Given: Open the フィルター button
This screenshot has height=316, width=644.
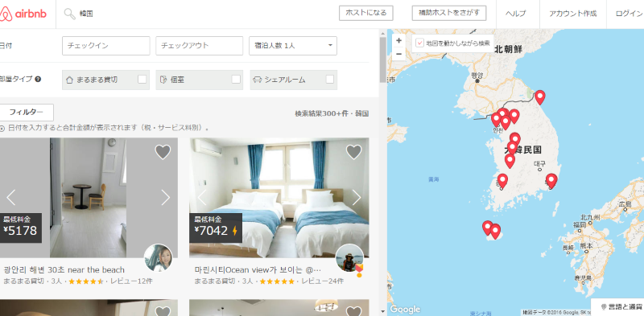Looking at the screenshot, I should [x=26, y=113].
